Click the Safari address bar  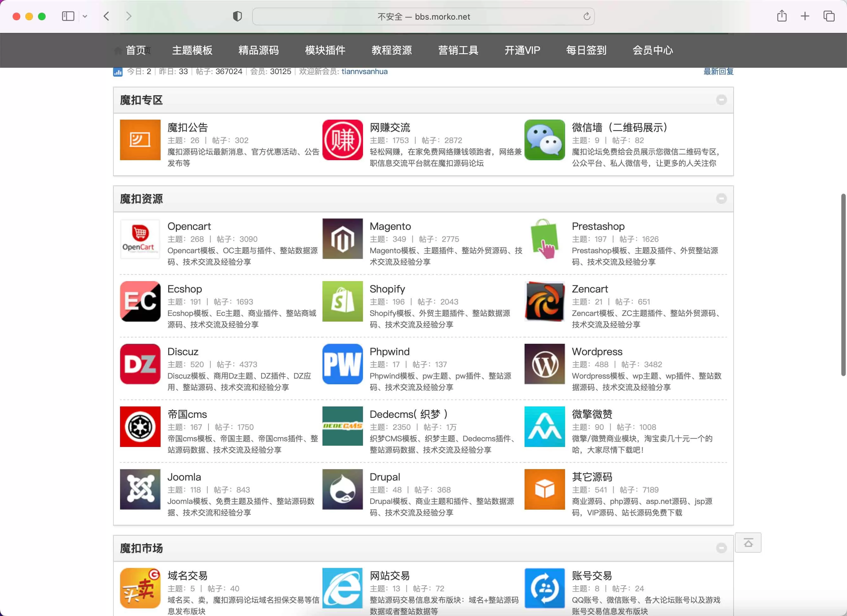pos(423,16)
